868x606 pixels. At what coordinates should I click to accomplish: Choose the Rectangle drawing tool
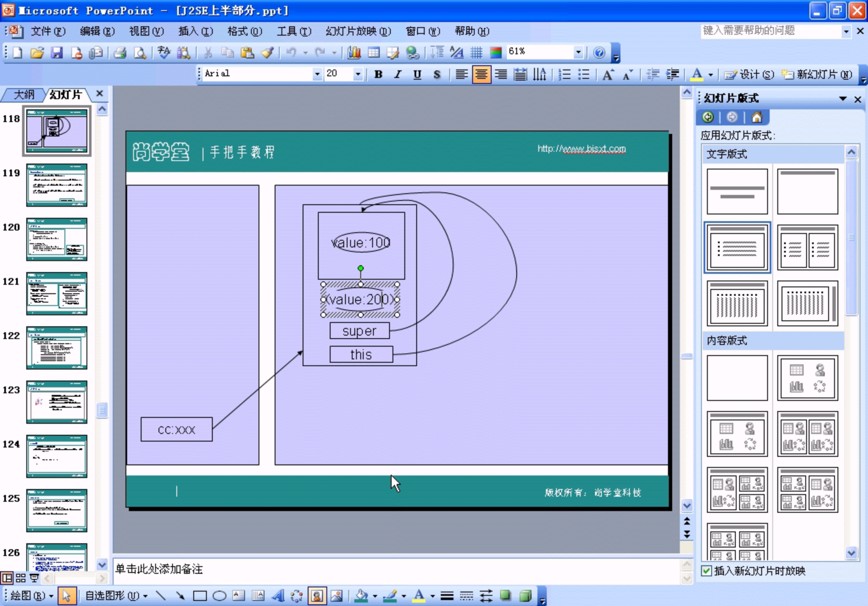200,596
